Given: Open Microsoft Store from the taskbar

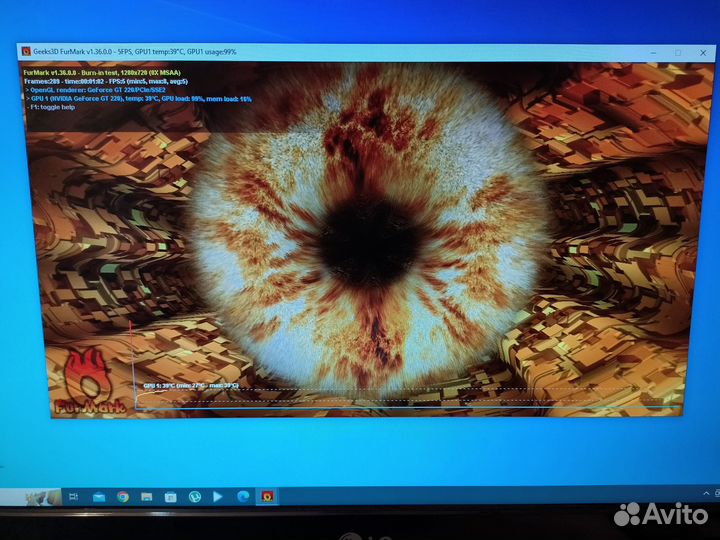Looking at the screenshot, I should click(171, 496).
